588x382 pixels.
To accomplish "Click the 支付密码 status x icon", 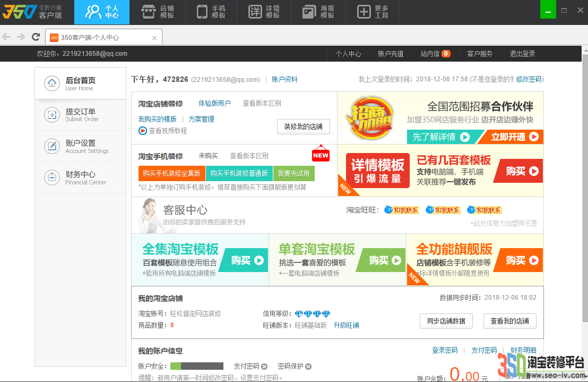I will coord(264,367).
